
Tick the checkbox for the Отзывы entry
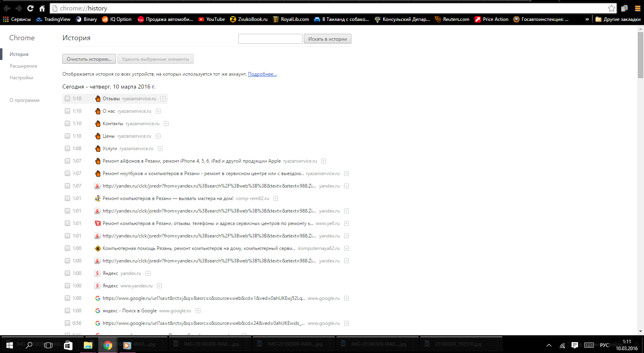(68, 99)
